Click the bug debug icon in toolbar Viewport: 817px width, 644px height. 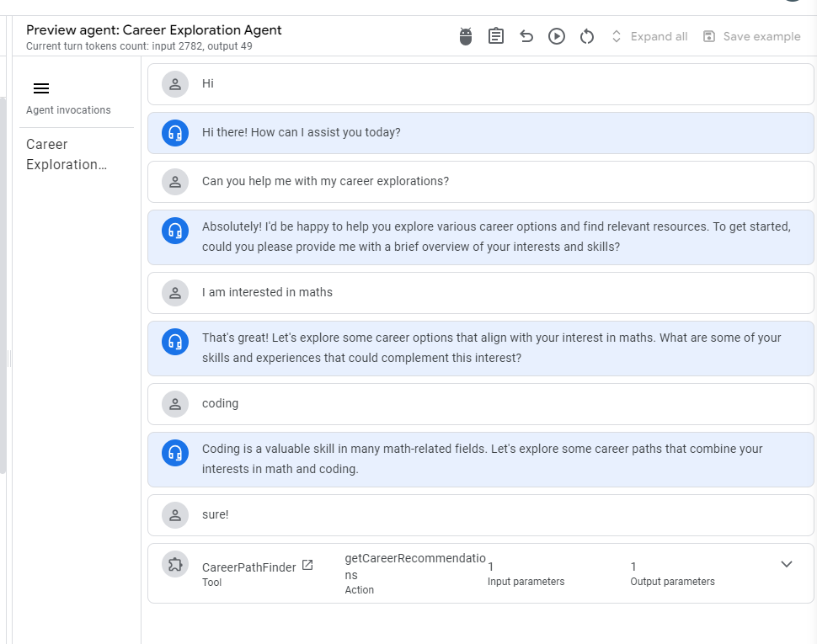(465, 36)
